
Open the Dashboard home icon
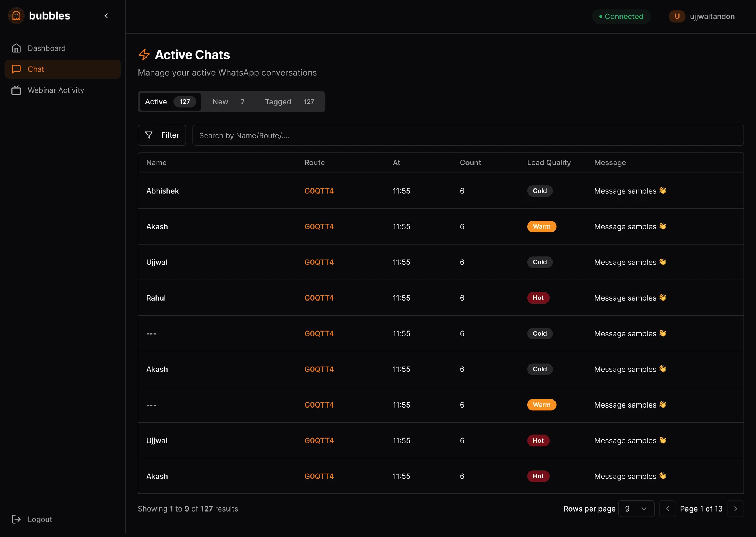coord(16,48)
